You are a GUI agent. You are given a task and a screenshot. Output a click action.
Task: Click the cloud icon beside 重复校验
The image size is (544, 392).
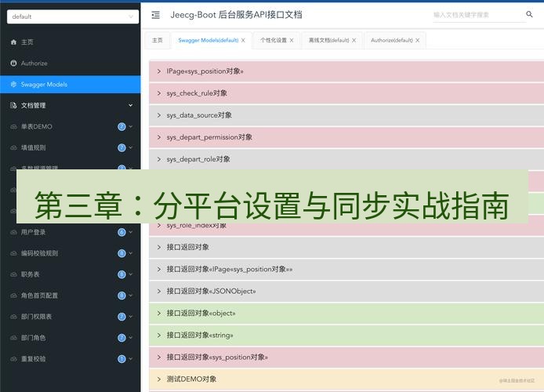(13, 359)
